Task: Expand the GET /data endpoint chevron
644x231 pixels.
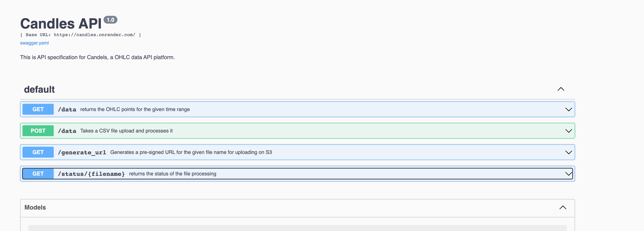Action: (568, 109)
